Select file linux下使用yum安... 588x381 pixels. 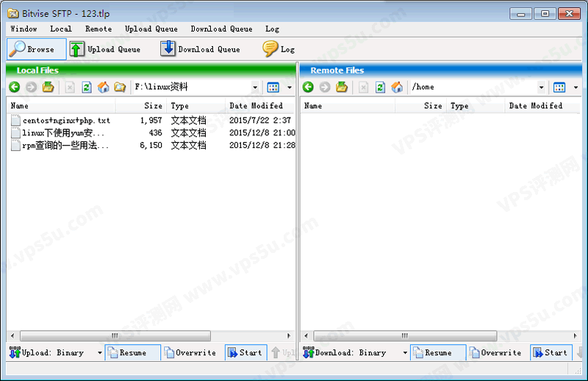pyautogui.click(x=58, y=133)
